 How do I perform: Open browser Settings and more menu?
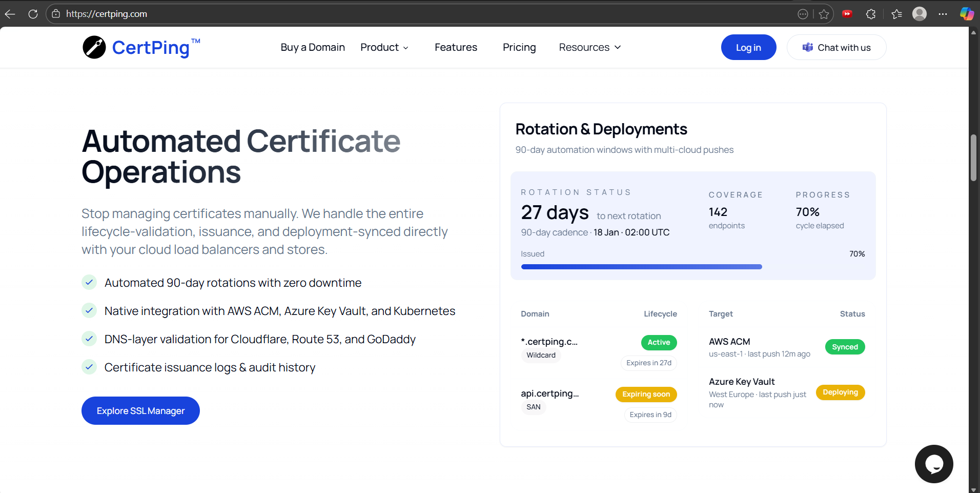tap(943, 14)
